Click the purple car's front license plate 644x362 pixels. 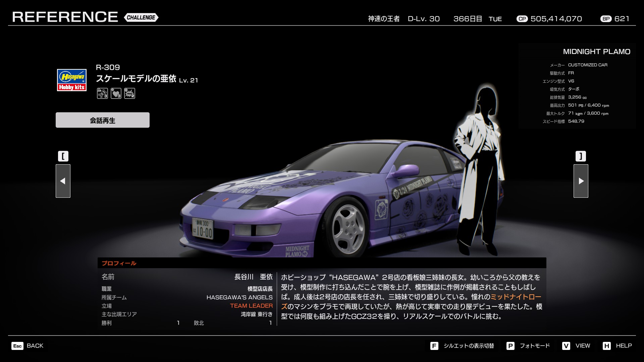(x=203, y=229)
